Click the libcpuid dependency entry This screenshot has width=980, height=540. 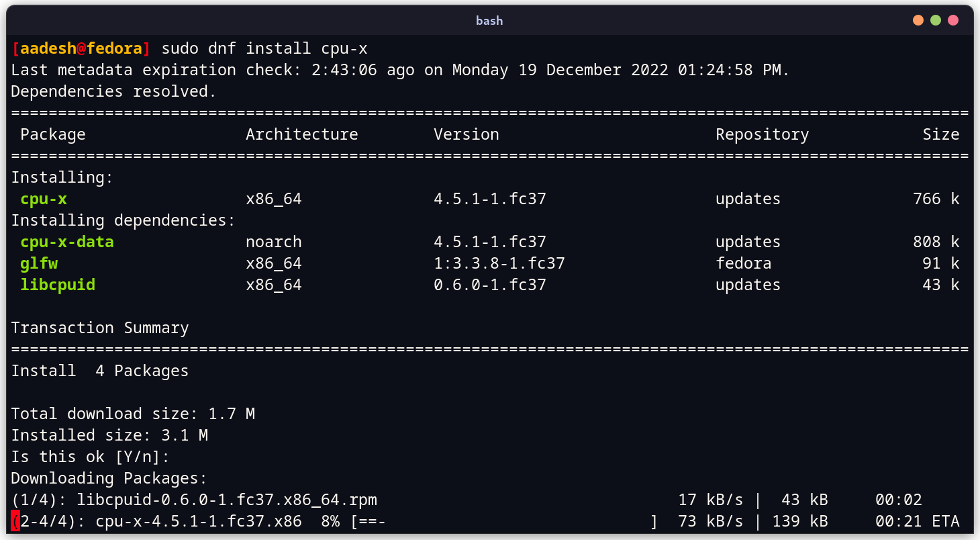[x=58, y=284]
